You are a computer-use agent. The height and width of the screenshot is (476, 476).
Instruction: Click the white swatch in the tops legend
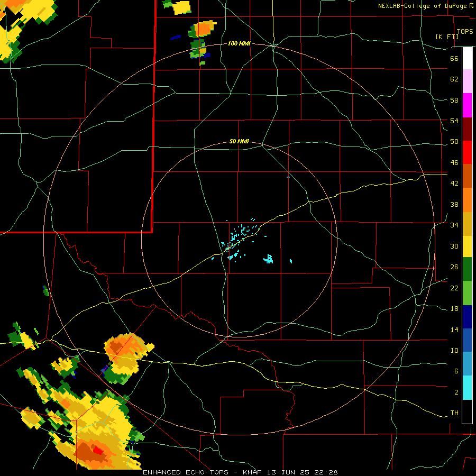[x=467, y=58]
